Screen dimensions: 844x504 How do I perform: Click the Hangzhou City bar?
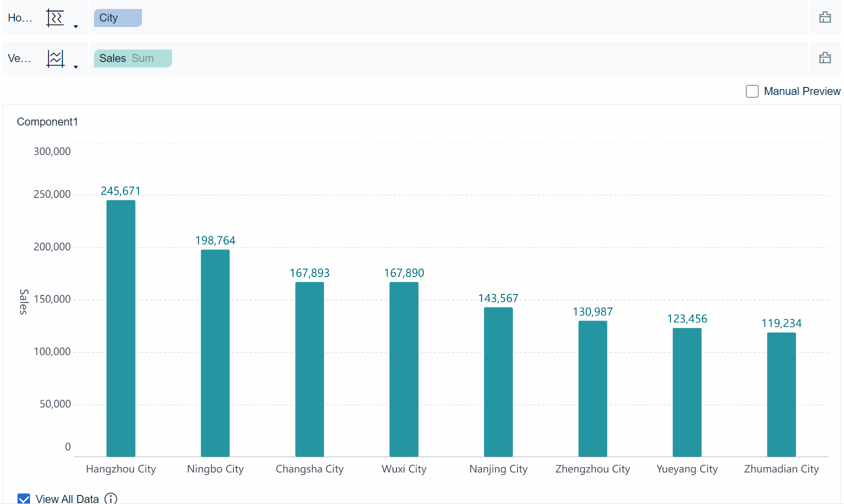pyautogui.click(x=121, y=328)
